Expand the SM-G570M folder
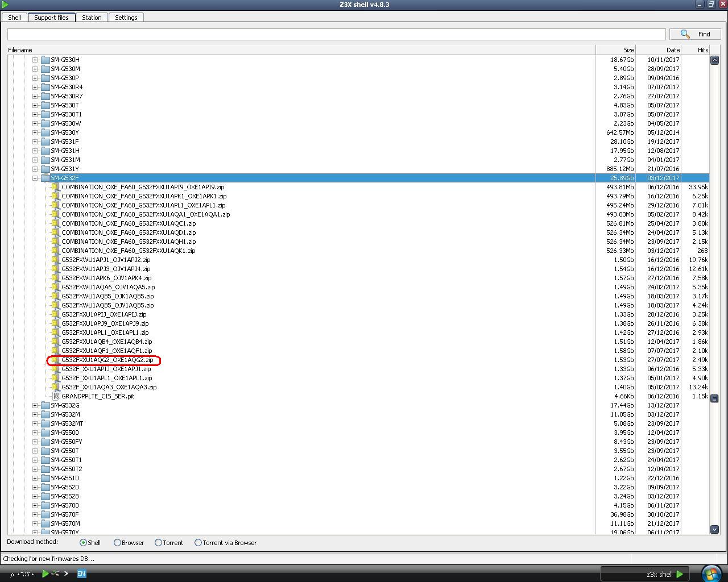The height and width of the screenshot is (582, 728). pos(35,523)
